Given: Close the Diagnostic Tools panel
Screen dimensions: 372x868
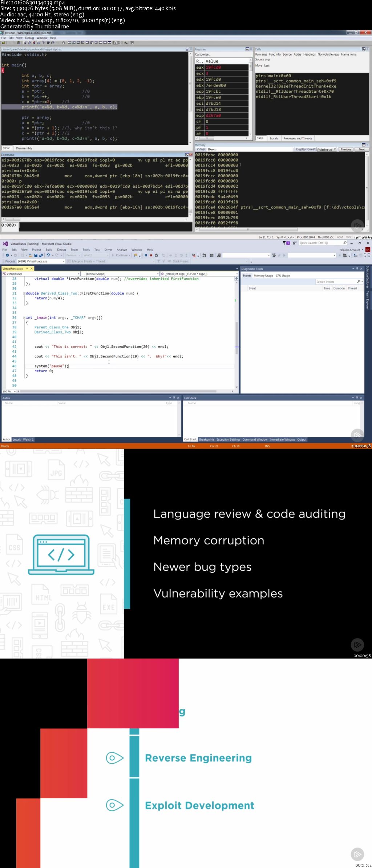Looking at the screenshot, I should coord(361,269).
